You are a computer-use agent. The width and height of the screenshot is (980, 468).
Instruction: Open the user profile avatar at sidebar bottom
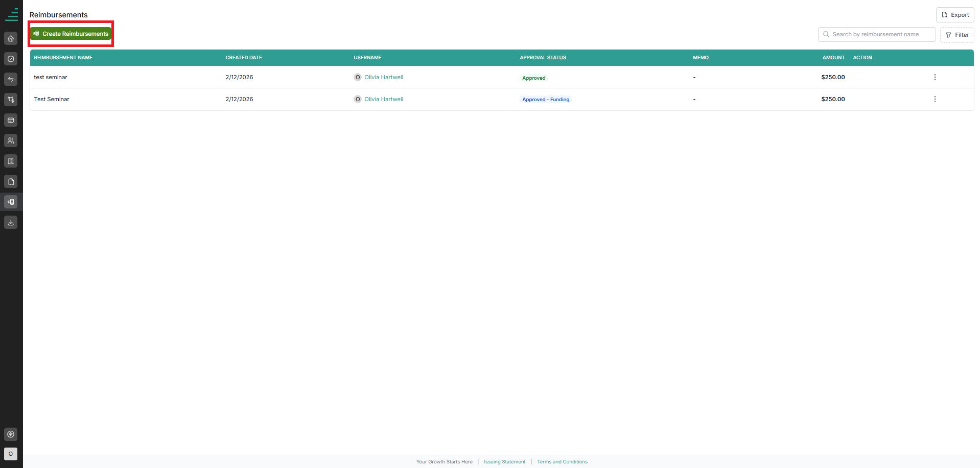[x=11, y=454]
